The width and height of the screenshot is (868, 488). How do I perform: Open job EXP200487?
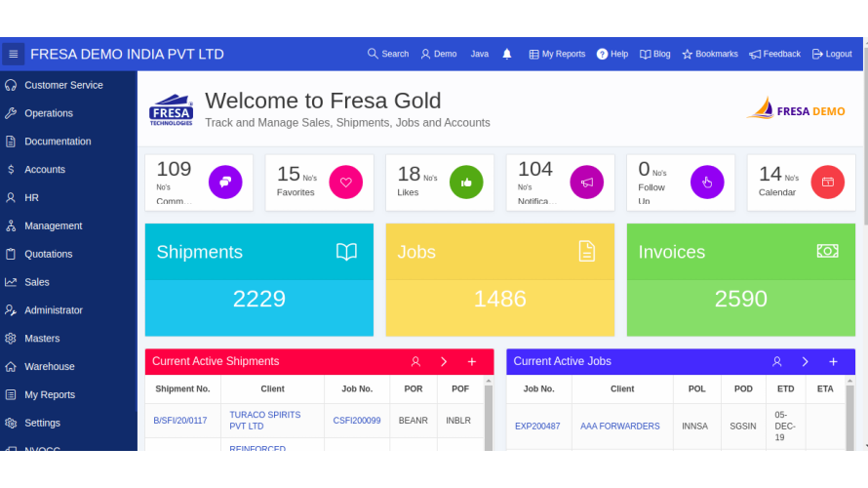(537, 426)
